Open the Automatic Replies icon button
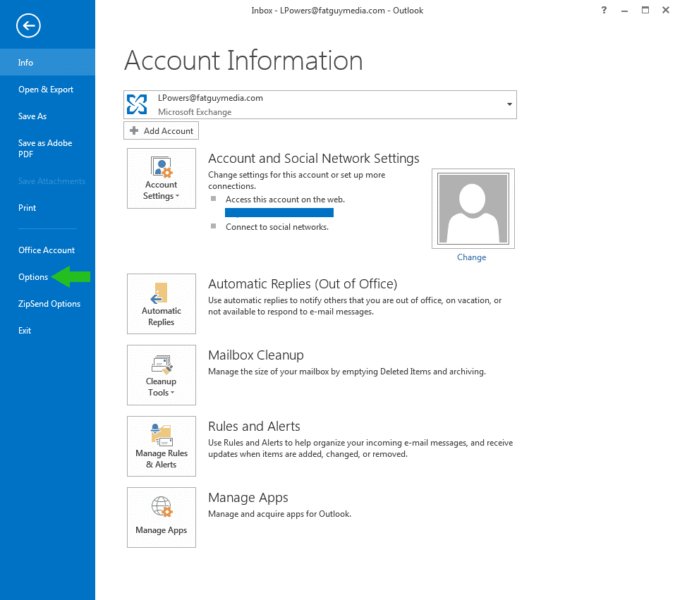This screenshot has height=600, width=675. coord(161,304)
